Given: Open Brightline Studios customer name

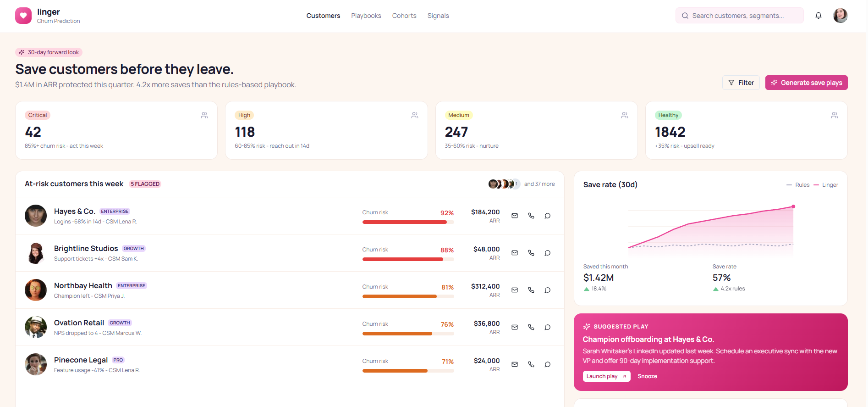Looking at the screenshot, I should pos(86,248).
